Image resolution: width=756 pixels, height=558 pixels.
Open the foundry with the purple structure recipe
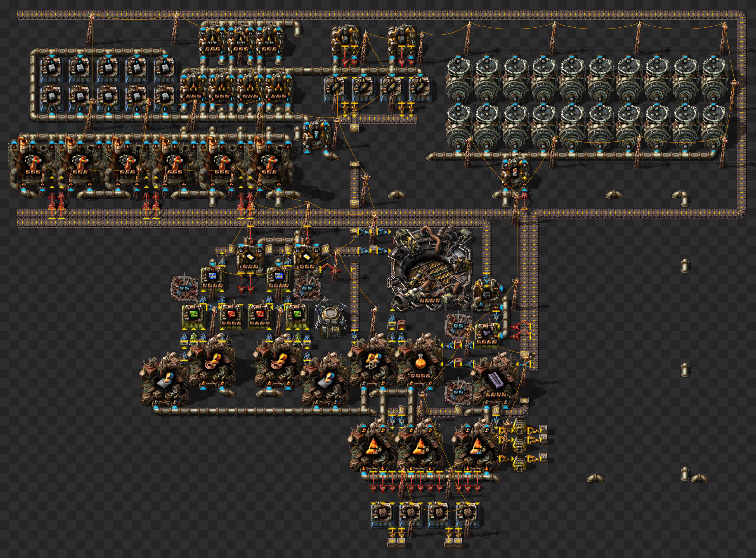point(496,381)
